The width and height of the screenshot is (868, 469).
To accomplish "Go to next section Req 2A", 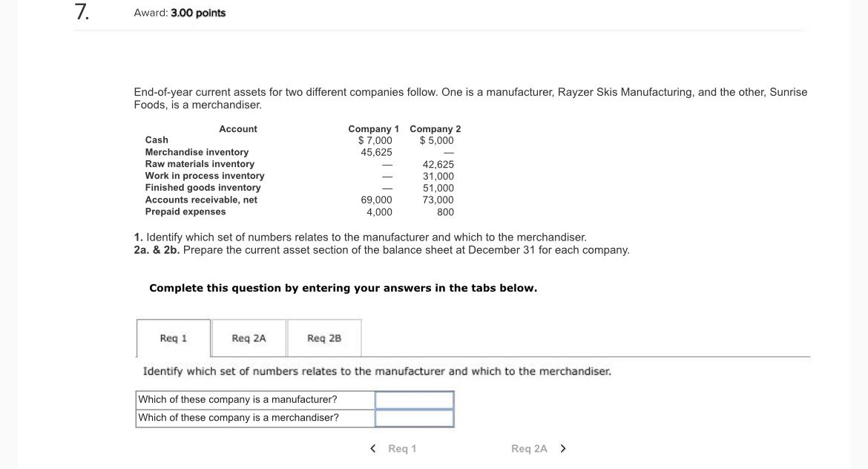I will click(539, 448).
